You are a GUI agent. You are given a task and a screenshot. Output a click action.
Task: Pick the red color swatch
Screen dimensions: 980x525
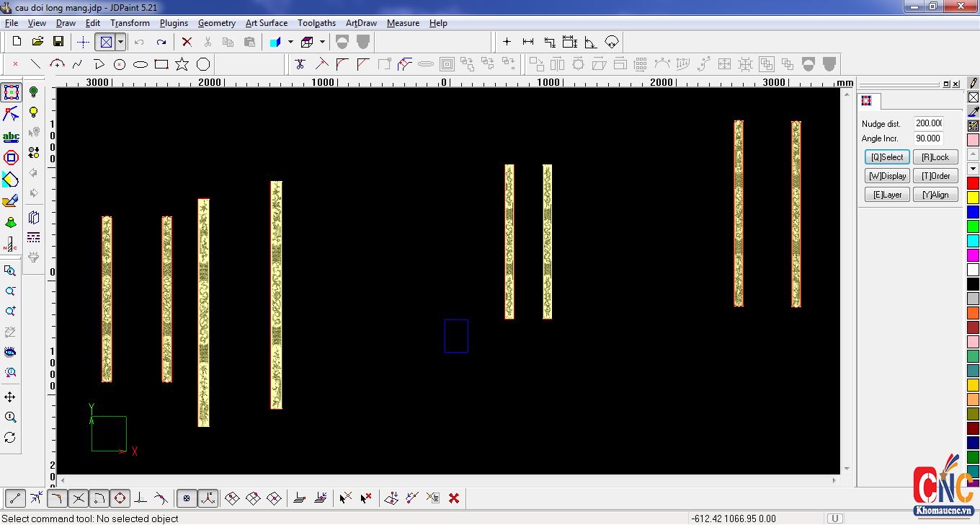click(973, 183)
